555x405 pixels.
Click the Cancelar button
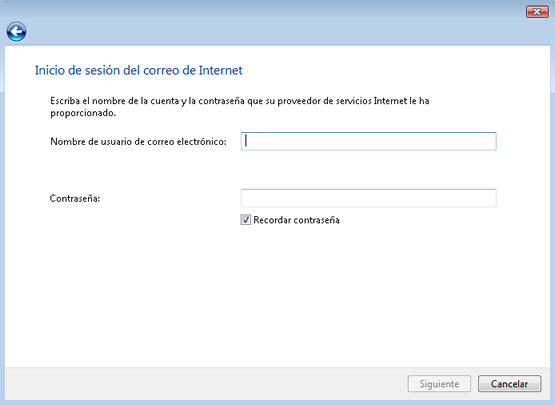pos(509,384)
